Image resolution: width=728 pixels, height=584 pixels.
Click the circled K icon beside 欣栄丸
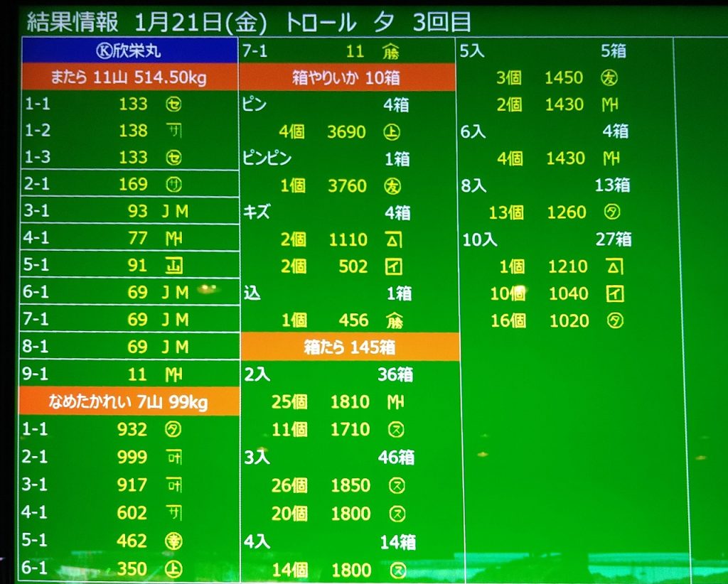[103, 51]
